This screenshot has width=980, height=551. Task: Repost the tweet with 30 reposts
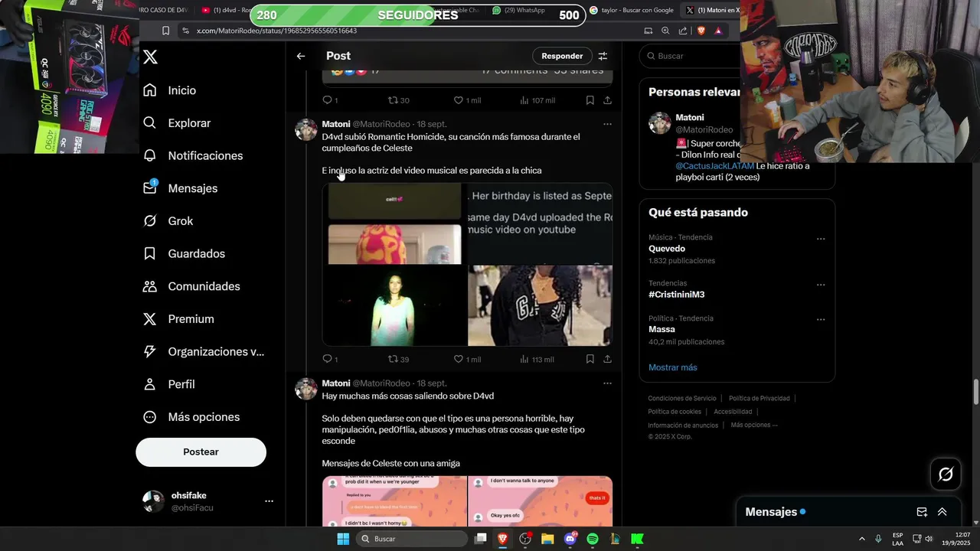[398, 100]
